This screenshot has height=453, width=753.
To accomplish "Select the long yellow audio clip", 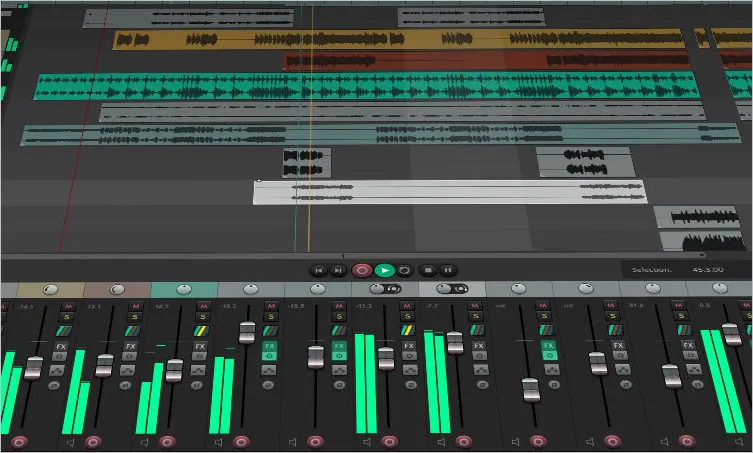I will coord(399,39).
